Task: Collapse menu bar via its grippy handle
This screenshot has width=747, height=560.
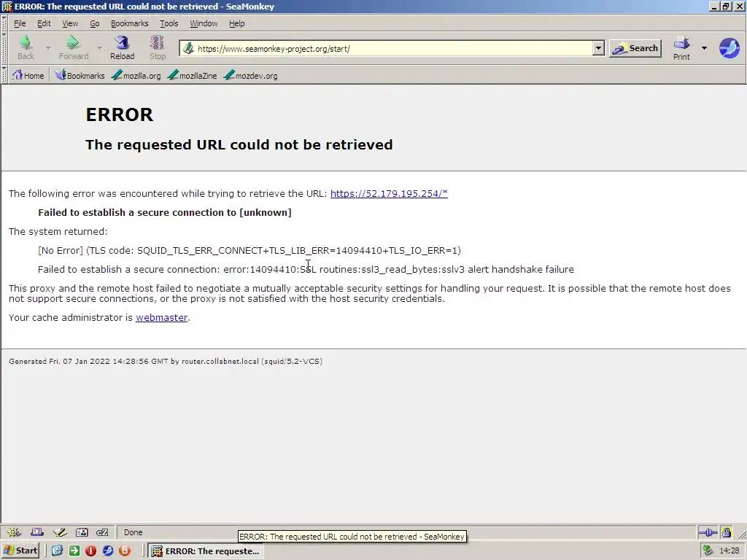Action: 4,23
